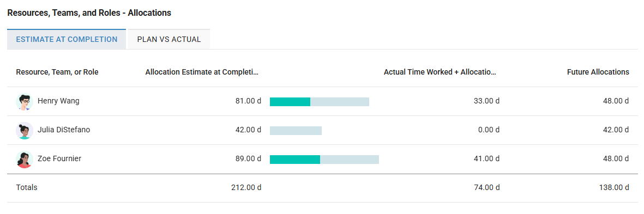Click Julia DiStefano's light blue allocation bar

(x=296, y=131)
